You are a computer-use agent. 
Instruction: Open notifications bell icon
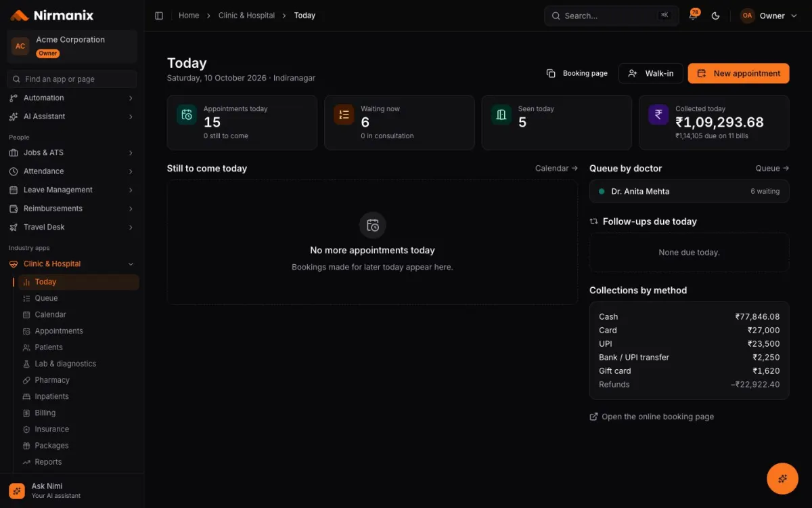click(x=693, y=16)
